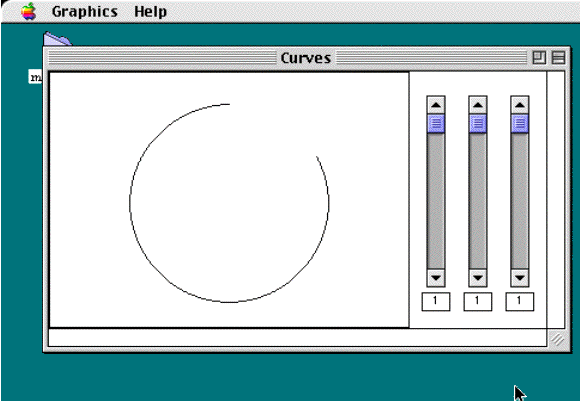Open the Apple menu
Image resolution: width=580 pixels, height=401 pixels.
(28, 11)
